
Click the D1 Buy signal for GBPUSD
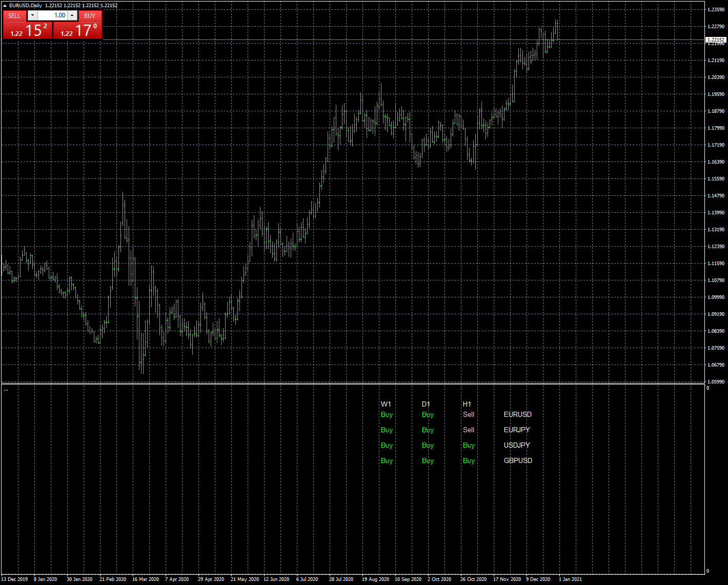428,460
